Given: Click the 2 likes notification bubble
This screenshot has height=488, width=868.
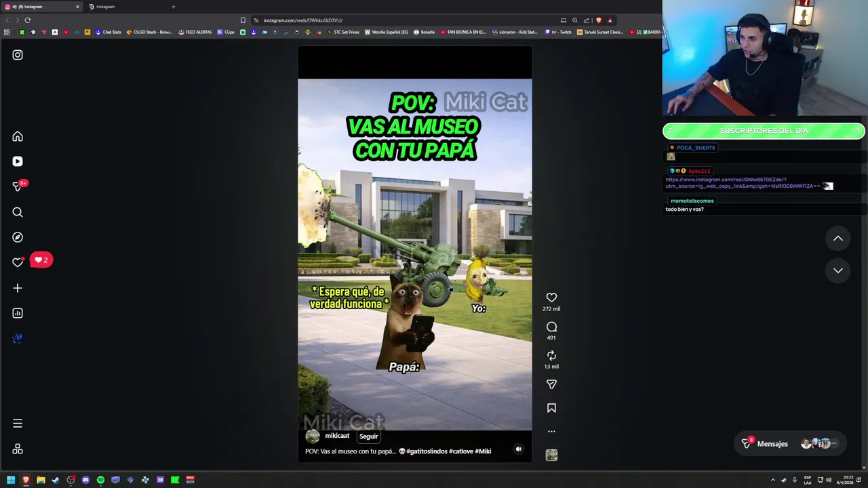Looking at the screenshot, I should pos(41,260).
